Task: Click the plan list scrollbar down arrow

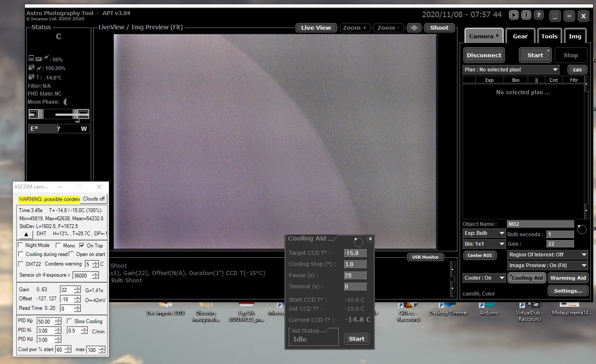Action: tap(586, 211)
